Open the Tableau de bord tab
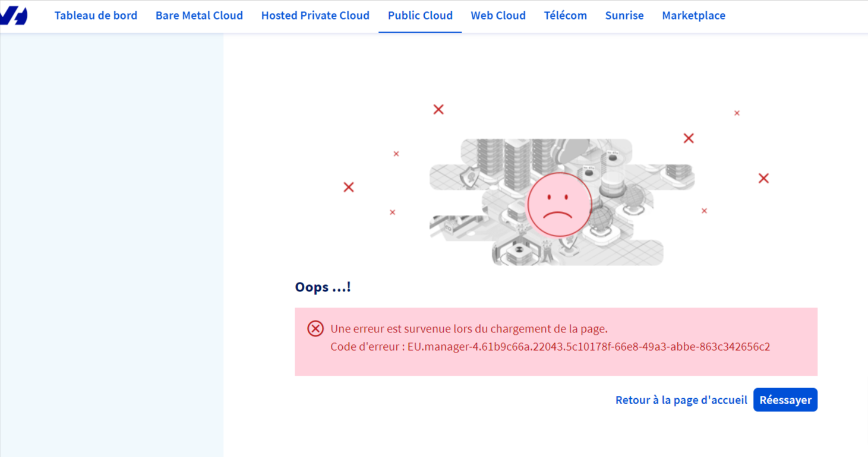This screenshot has height=457, width=868. (x=96, y=15)
